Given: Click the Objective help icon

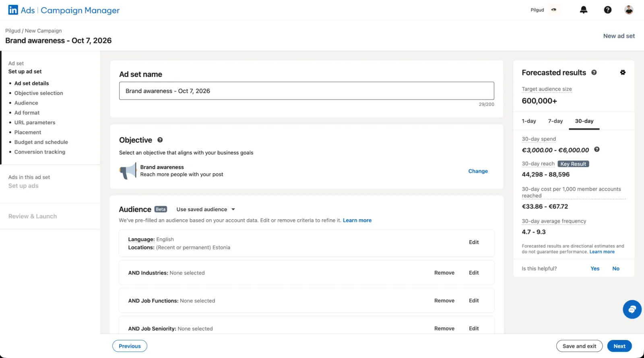Looking at the screenshot, I should click(160, 140).
